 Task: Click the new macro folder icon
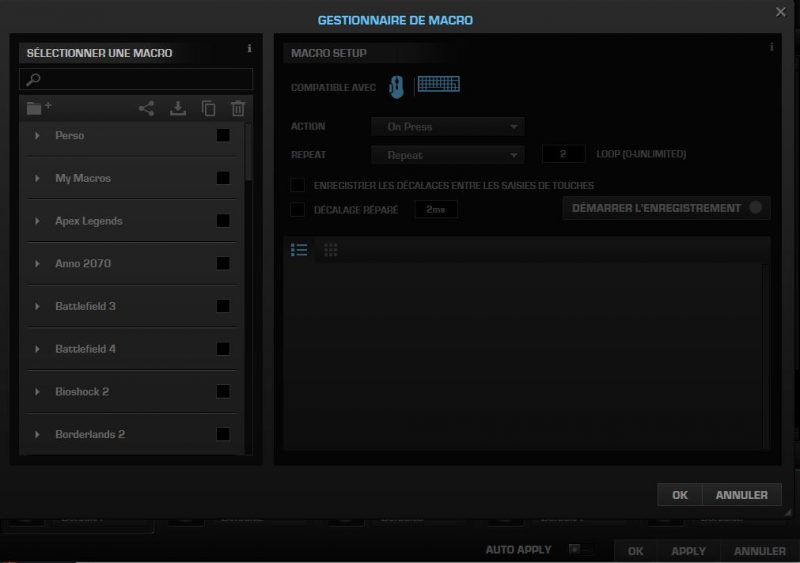tap(39, 108)
